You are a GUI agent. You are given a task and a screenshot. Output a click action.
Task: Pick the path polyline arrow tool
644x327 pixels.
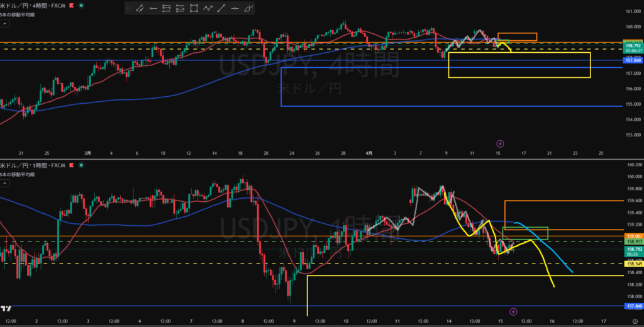[208, 9]
